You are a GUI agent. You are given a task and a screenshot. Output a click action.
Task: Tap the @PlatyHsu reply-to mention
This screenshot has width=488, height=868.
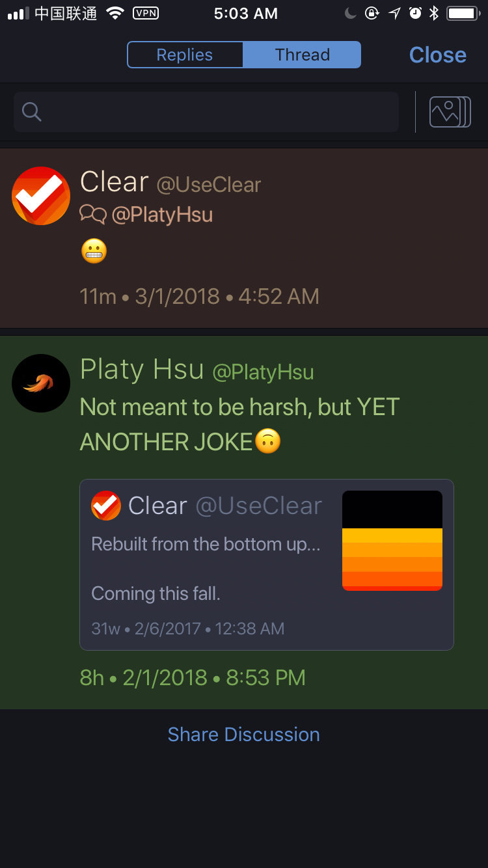point(163,215)
